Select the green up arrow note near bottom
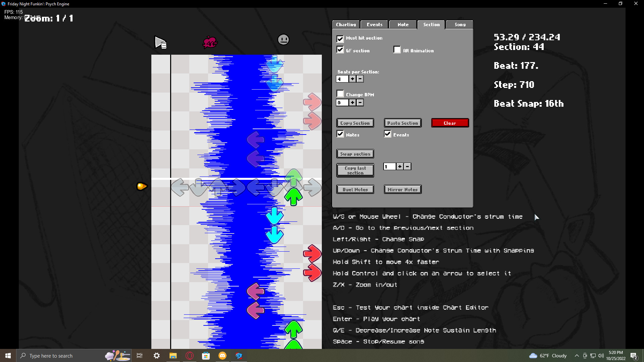 click(293, 329)
